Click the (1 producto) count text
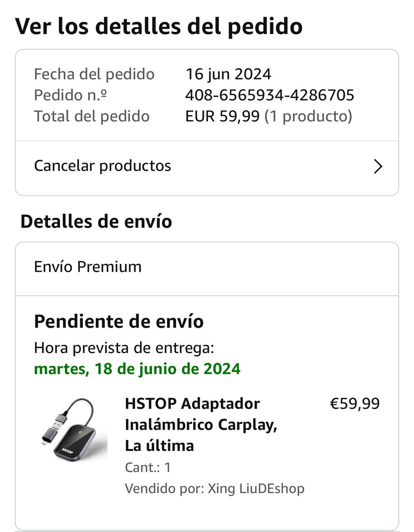Viewport: 414px width, 532px height. pyautogui.click(x=308, y=116)
